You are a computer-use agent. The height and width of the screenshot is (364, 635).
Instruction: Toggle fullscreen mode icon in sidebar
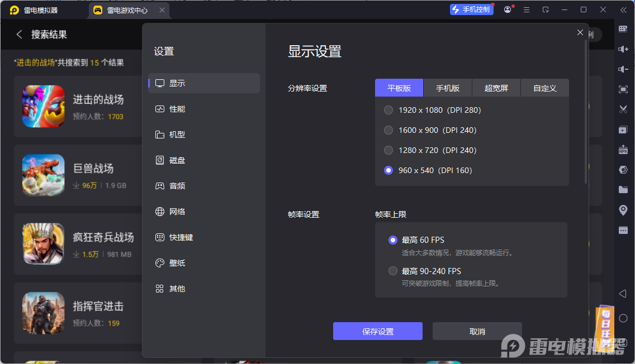click(x=623, y=89)
